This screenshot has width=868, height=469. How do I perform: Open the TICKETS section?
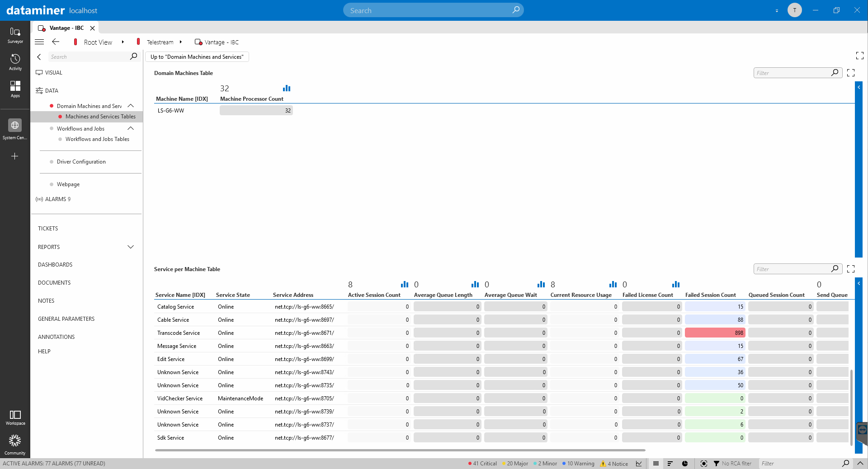(x=48, y=229)
